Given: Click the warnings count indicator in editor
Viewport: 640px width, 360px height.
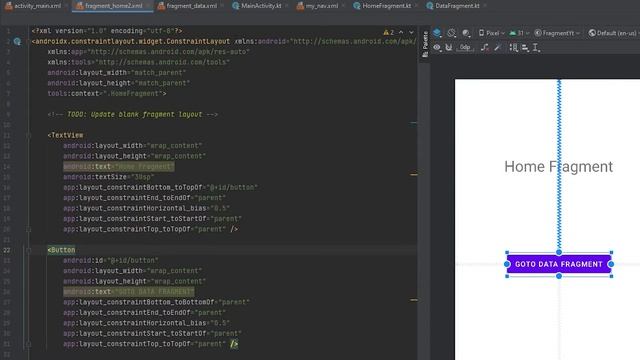Looking at the screenshot, I should (x=389, y=32).
